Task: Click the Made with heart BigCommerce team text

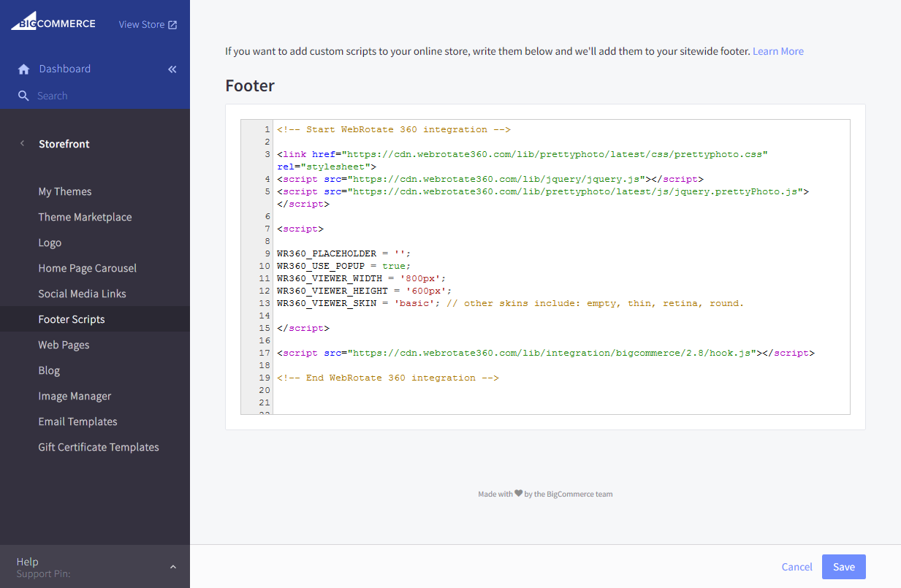Action: coord(546,494)
